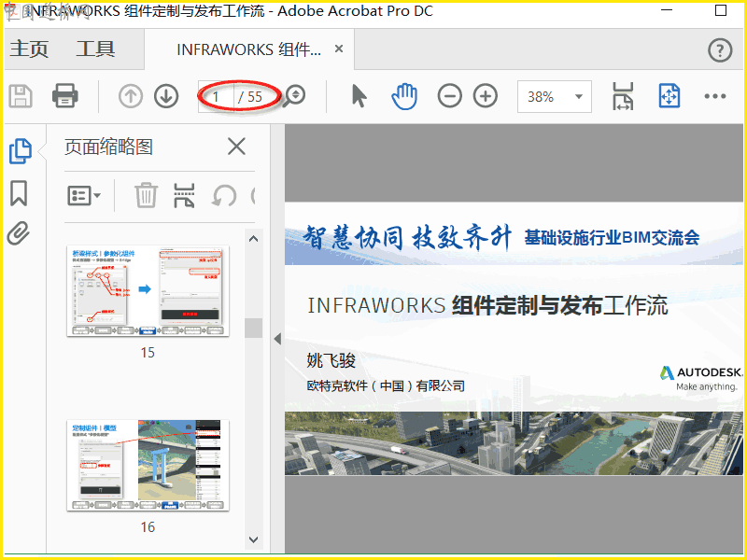The height and width of the screenshot is (560, 747).
Task: Click the thumbnail panel page layout icon
Action: pyautogui.click(x=184, y=196)
